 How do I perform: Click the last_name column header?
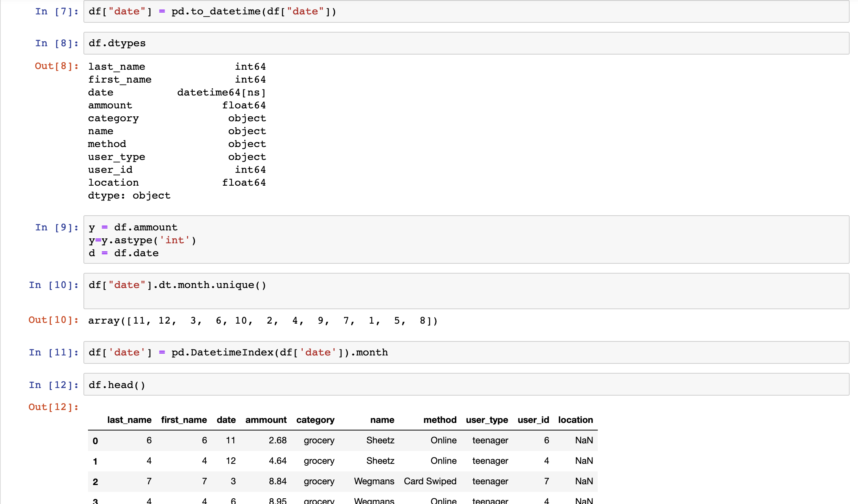tap(129, 420)
